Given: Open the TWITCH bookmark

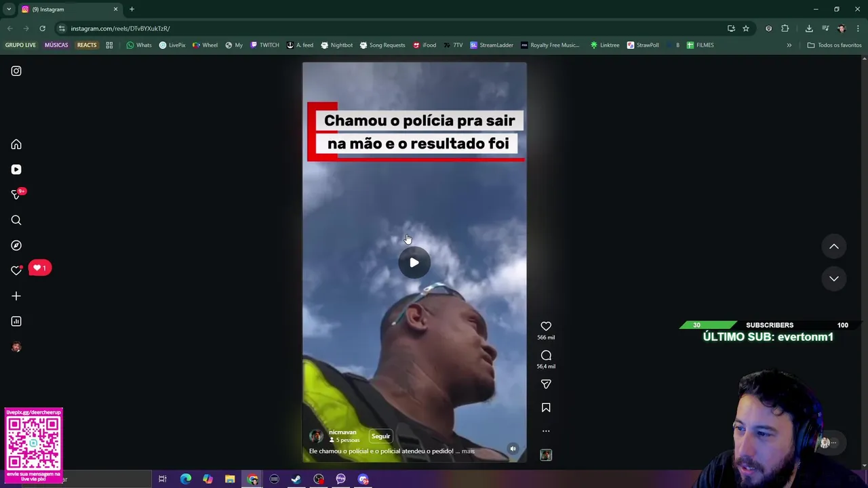Looking at the screenshot, I should point(264,45).
